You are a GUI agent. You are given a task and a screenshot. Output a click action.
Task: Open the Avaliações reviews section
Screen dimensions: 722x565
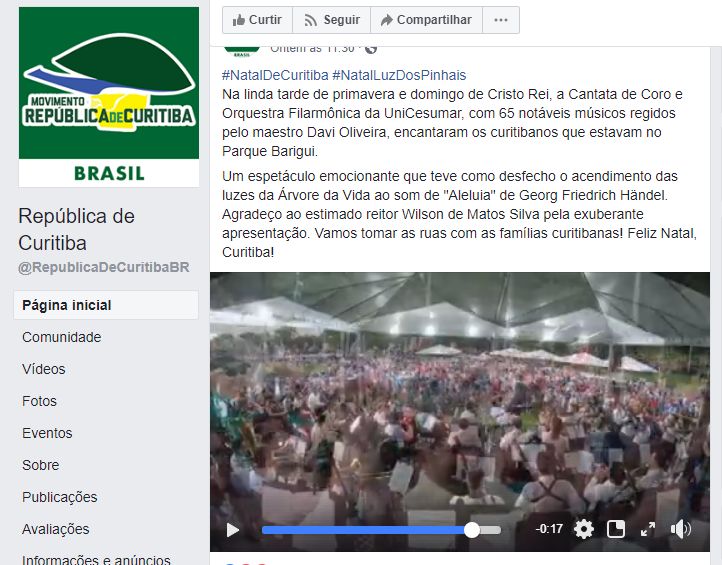pos(56,529)
